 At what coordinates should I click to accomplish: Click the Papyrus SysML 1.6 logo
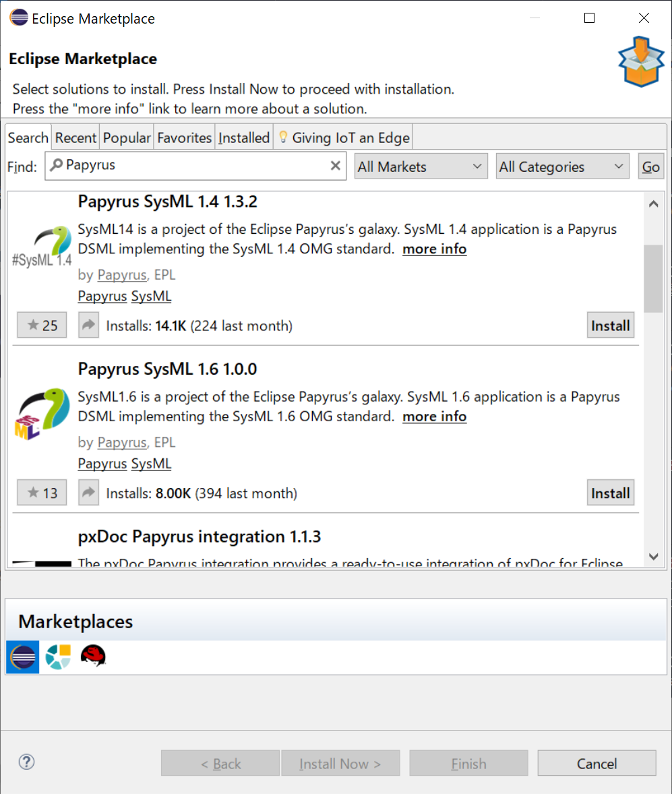pos(42,414)
